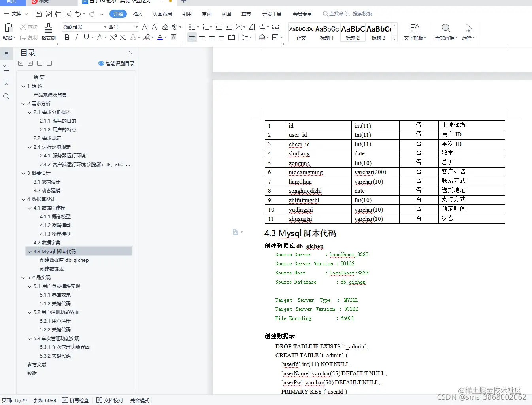
Task: Click distributed alignment icon
Action: pyautogui.click(x=232, y=37)
